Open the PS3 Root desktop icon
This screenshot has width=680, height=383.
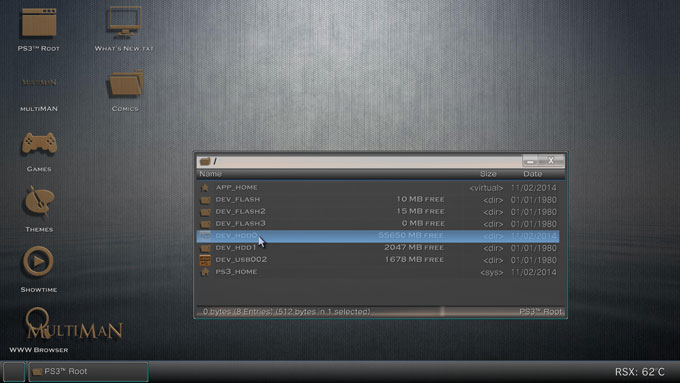pyautogui.click(x=39, y=23)
